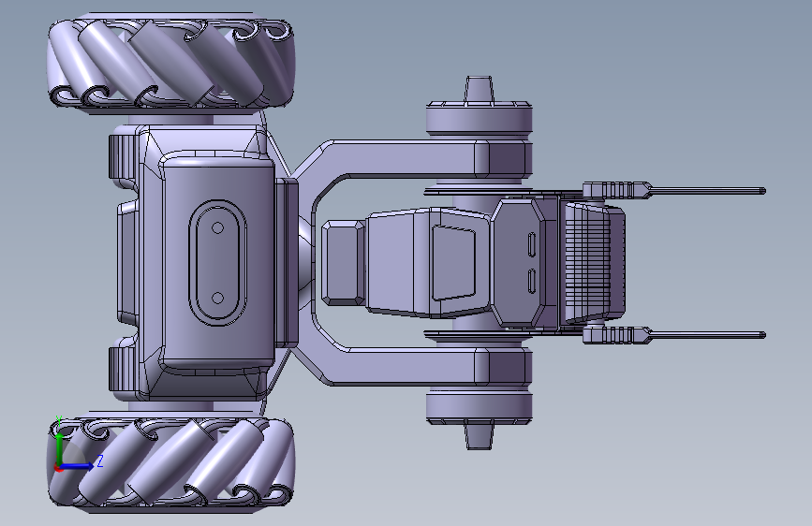The width and height of the screenshot is (812, 526).
Task: Select the trapezoid panel on the center barrel
Action: pyautogui.click(x=453, y=262)
